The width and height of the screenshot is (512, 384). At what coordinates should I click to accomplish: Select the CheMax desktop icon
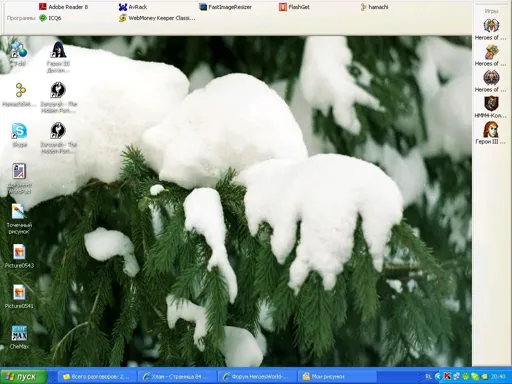(x=19, y=337)
